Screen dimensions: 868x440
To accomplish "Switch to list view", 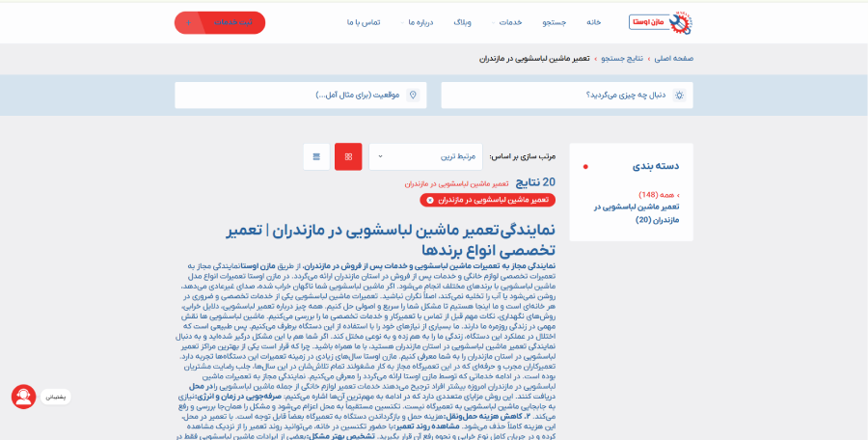I will coord(316,157).
